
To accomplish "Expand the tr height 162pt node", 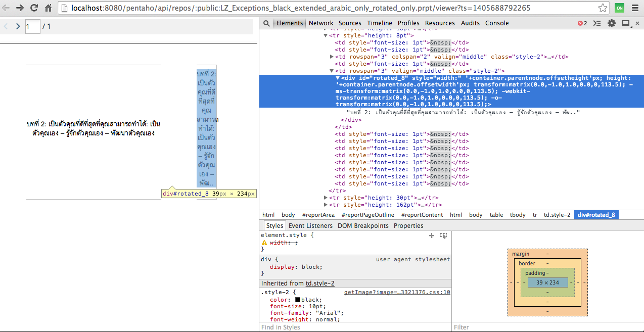I will point(326,205).
